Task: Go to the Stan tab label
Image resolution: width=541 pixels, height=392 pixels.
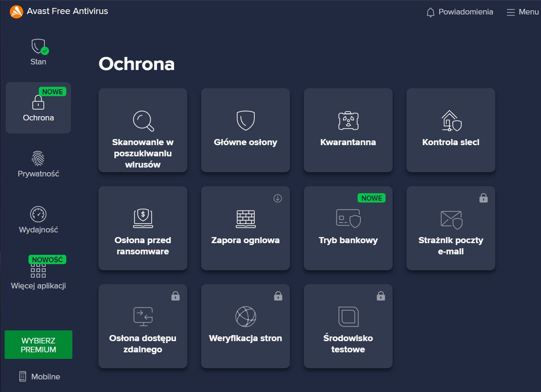Action: coord(38,62)
